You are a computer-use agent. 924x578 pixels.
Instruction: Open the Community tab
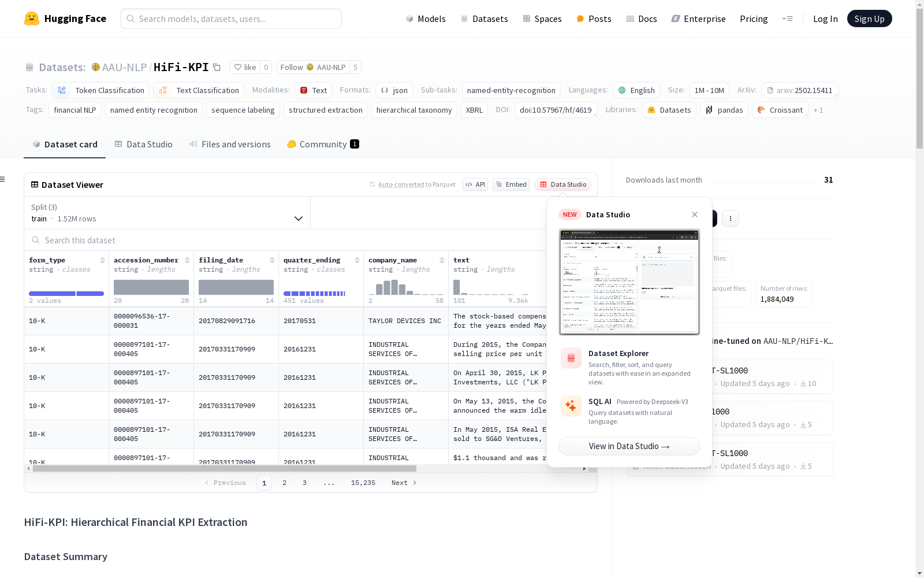pyautogui.click(x=323, y=144)
